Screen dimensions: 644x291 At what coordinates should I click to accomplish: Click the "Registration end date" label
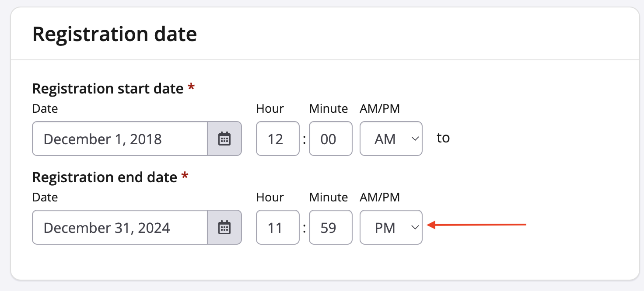pos(105,177)
